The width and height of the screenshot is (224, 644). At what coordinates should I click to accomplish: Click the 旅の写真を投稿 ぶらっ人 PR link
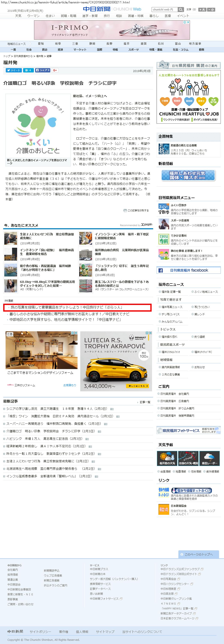tap(66, 307)
